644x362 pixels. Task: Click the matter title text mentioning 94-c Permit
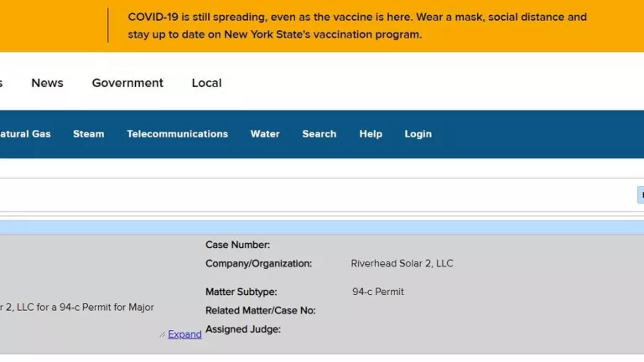point(79,308)
